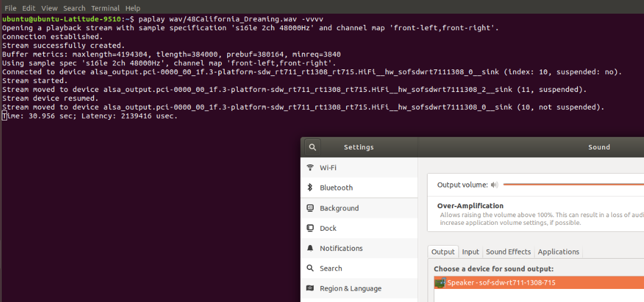
Task: Switch to the Output tab
Action: coord(443,252)
